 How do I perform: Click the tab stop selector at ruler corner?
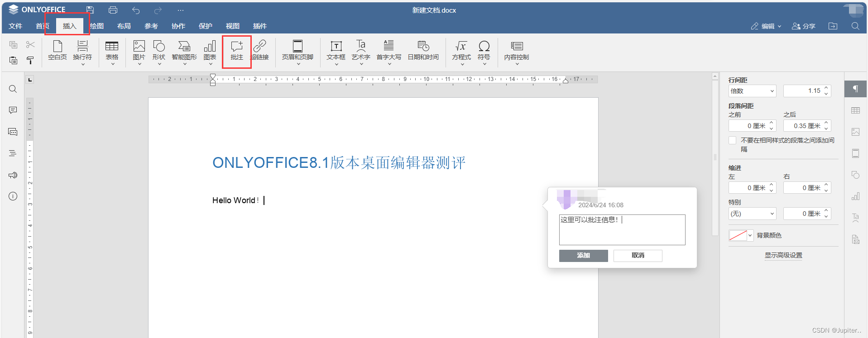30,80
